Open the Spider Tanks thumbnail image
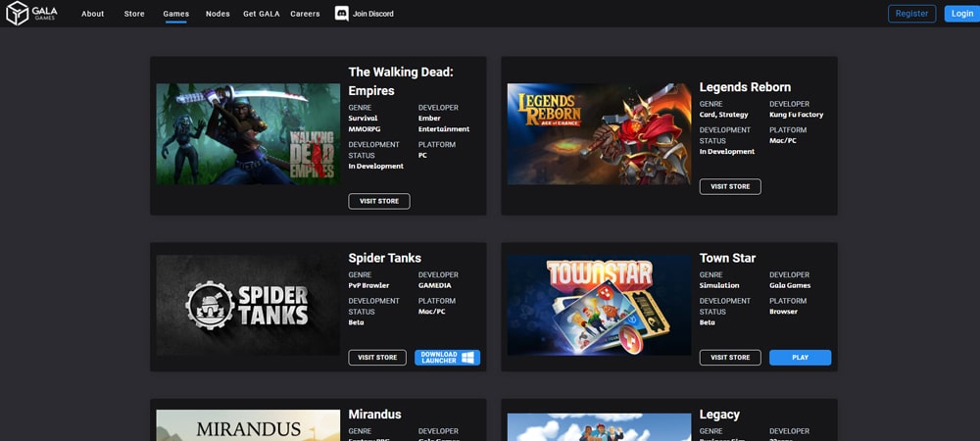Image resolution: width=980 pixels, height=441 pixels. click(x=248, y=305)
